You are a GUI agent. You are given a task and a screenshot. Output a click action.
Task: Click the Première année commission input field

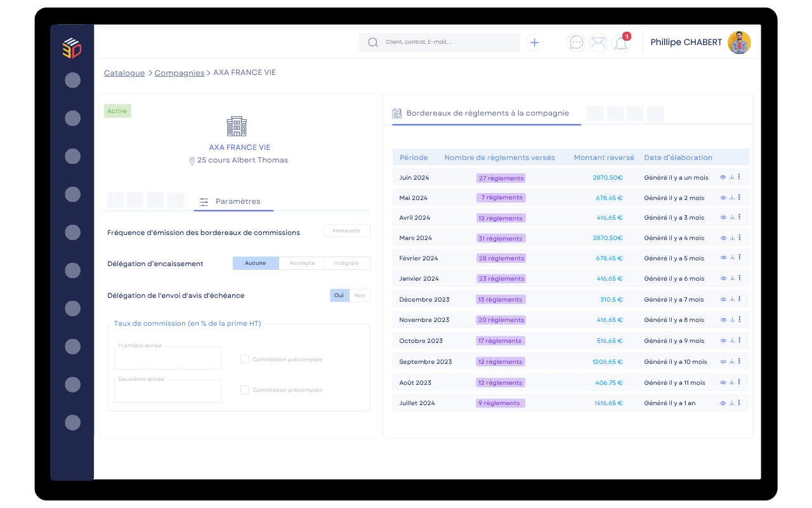(x=168, y=359)
